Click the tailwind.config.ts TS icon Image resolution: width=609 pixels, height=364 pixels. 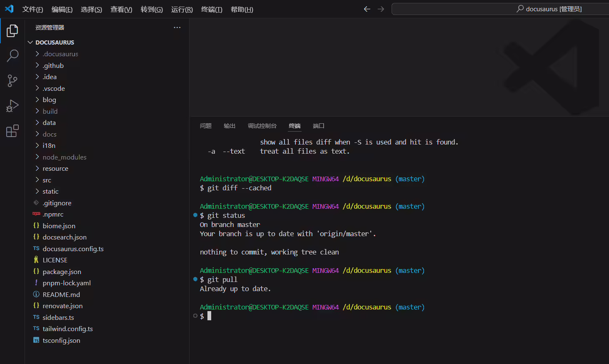point(36,329)
